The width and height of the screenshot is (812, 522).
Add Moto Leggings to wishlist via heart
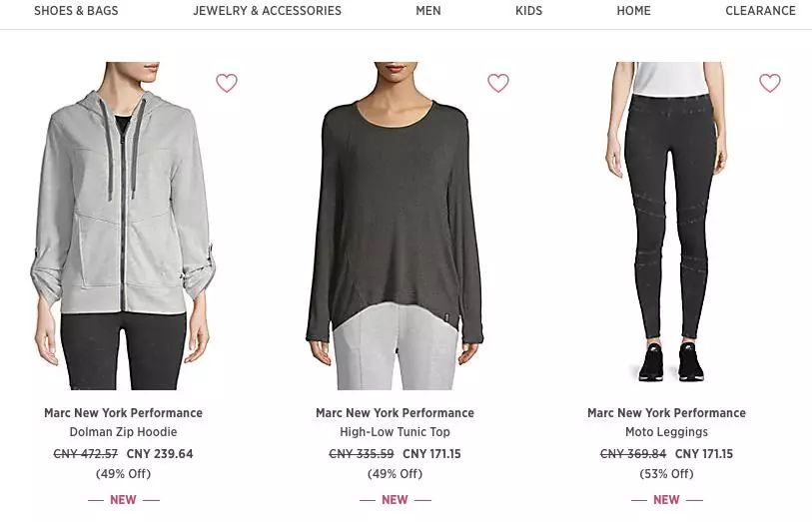click(x=770, y=83)
